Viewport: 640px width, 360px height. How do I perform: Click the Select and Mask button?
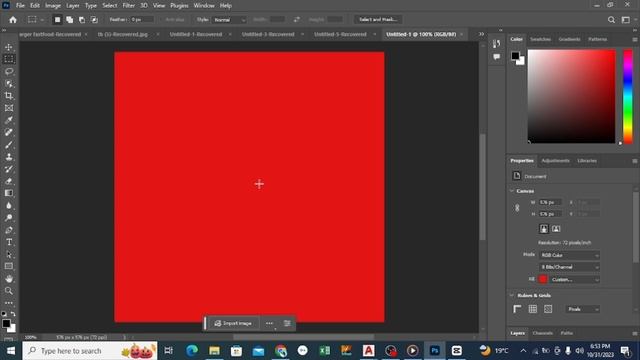click(378, 19)
